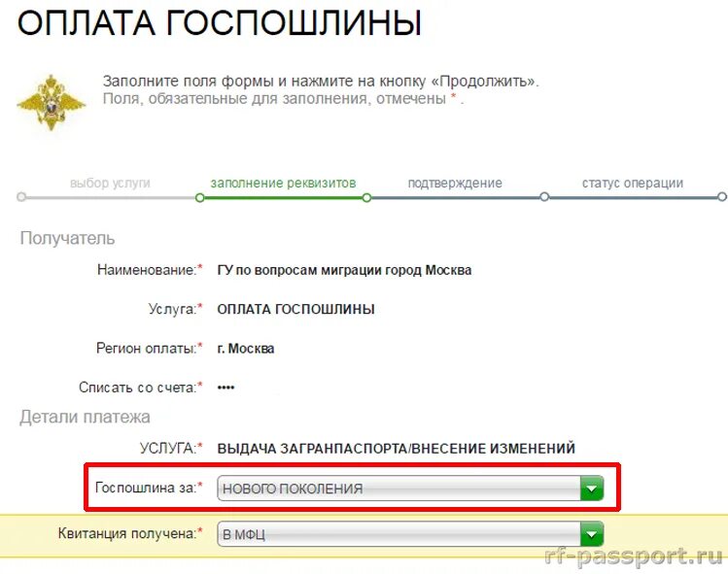
Task: Click the circle marker starting the green progress segment
Action: pos(199,198)
